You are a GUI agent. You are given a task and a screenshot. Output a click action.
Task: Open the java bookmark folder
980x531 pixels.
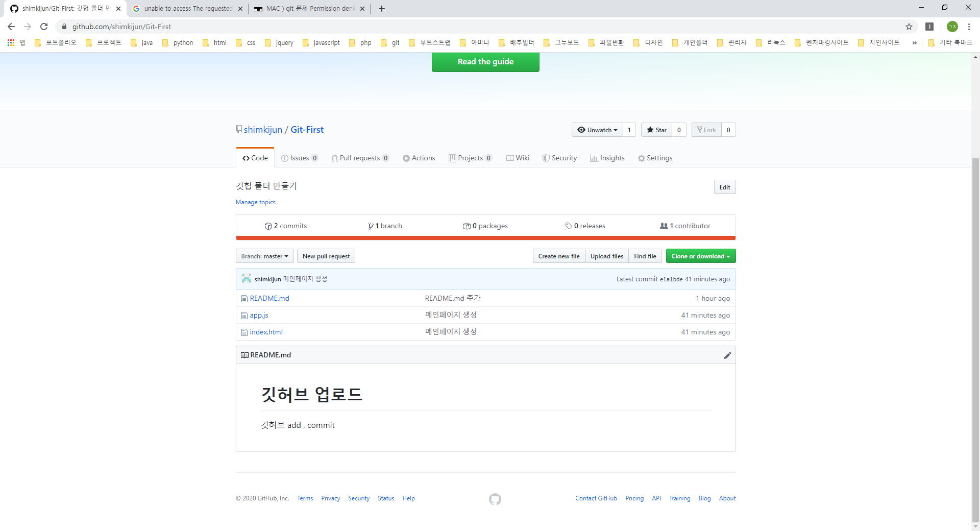tap(142, 42)
